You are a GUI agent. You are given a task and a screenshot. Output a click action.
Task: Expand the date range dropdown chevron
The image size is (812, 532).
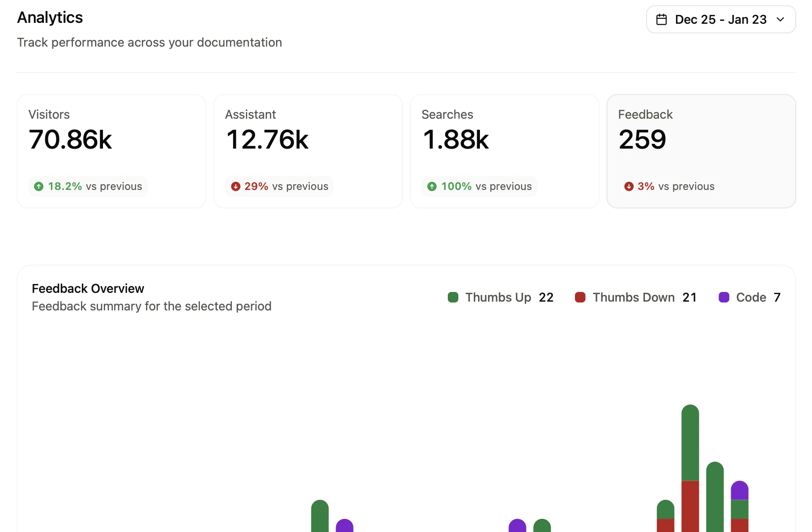click(x=781, y=19)
